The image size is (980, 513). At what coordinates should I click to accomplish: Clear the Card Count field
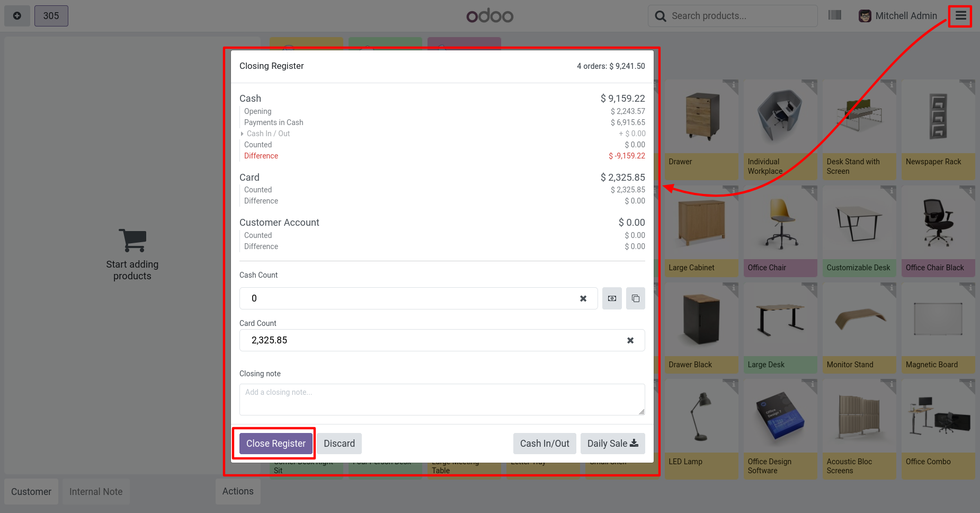pos(630,340)
